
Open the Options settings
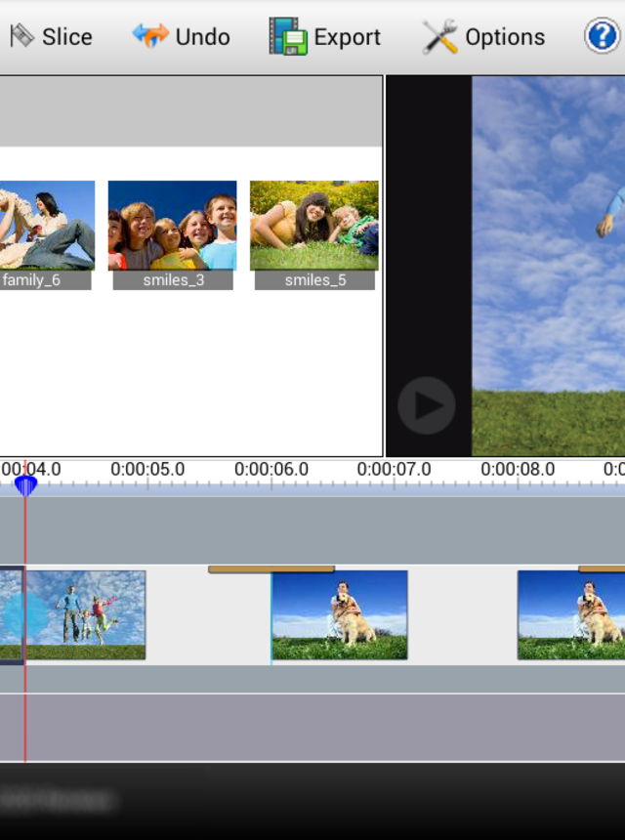click(484, 37)
